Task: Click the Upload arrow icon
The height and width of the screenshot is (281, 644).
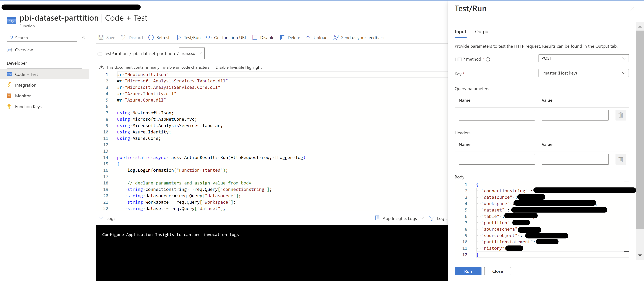Action: (x=308, y=38)
